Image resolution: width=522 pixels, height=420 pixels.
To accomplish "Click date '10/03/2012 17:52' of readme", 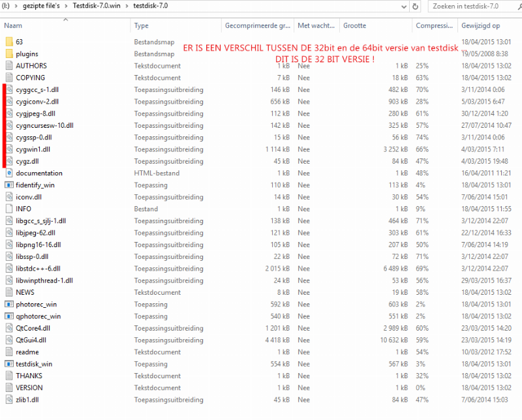I will (x=486, y=352).
